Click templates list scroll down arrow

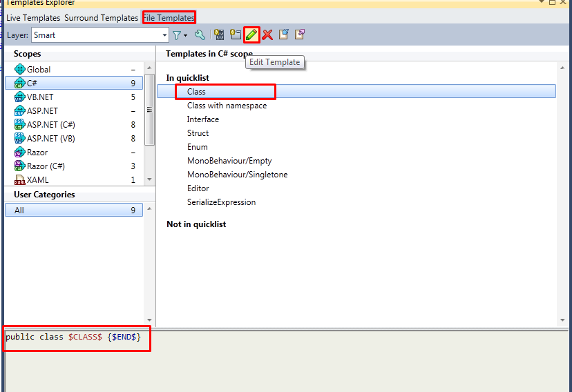pos(562,320)
